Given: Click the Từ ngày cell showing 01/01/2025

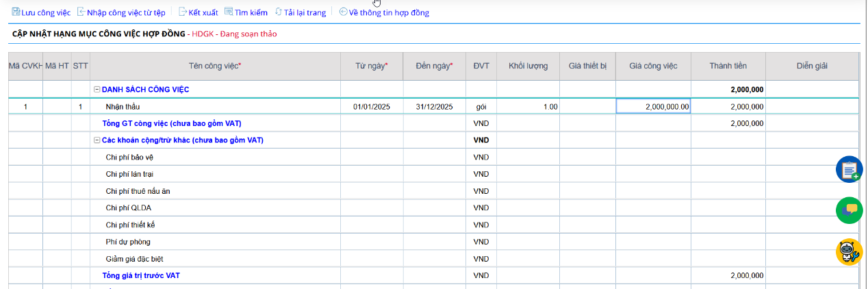Looking at the screenshot, I should [372, 106].
